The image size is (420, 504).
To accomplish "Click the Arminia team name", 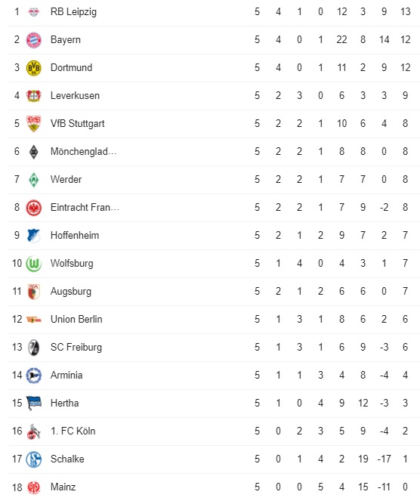I will (x=66, y=375).
